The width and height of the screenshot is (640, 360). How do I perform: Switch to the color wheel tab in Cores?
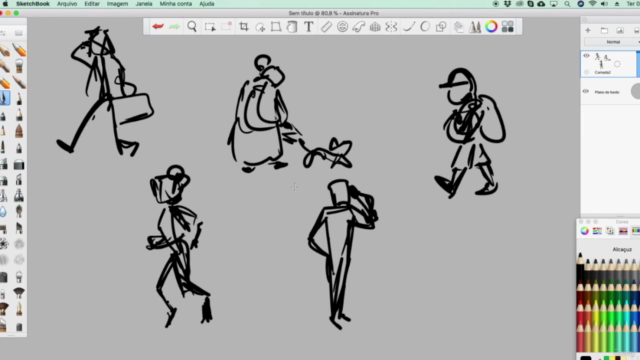(x=584, y=231)
